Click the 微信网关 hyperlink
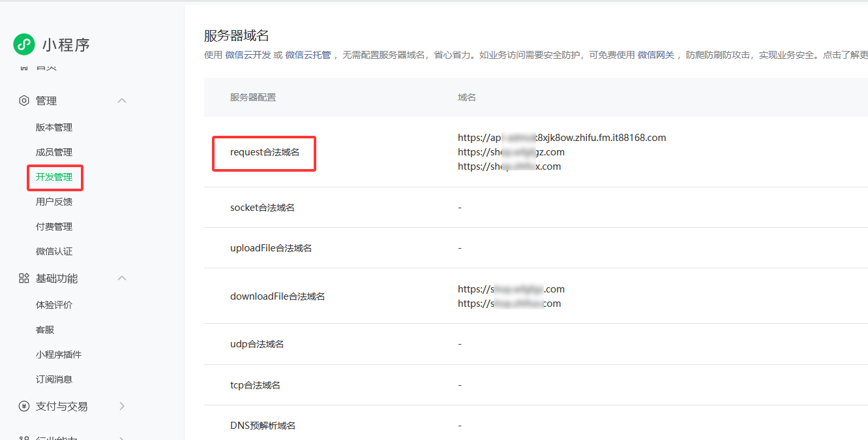The image size is (868, 440). [656, 55]
